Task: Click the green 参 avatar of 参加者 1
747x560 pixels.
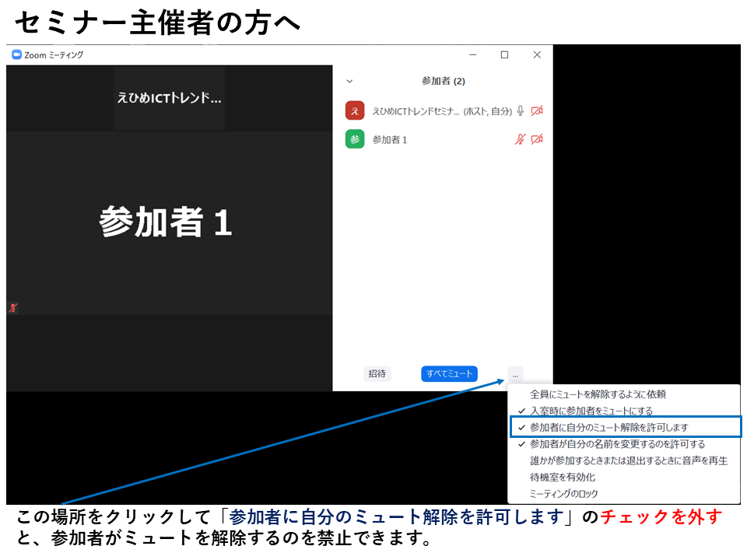Action: (355, 139)
